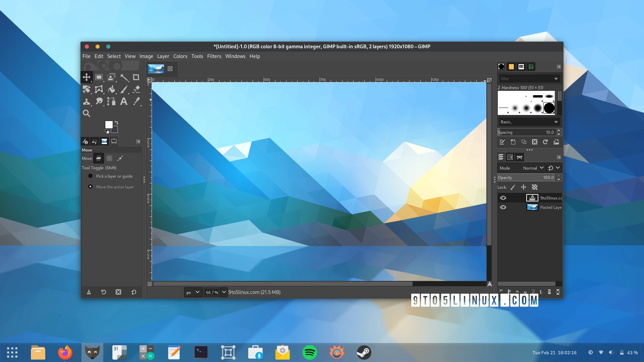This screenshot has width=644, height=362.
Task: Select the Smudge tool
Action: (x=99, y=101)
